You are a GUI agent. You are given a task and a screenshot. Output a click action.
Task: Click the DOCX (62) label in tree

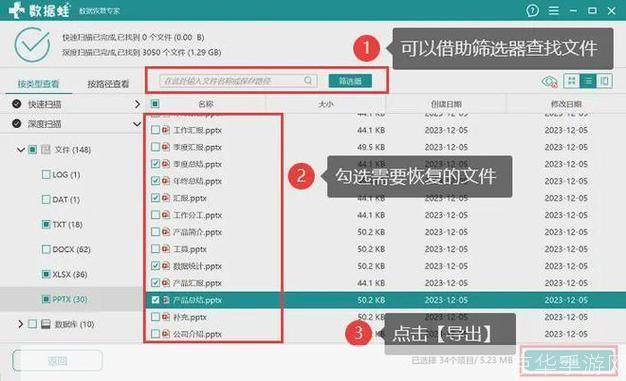tap(71, 249)
